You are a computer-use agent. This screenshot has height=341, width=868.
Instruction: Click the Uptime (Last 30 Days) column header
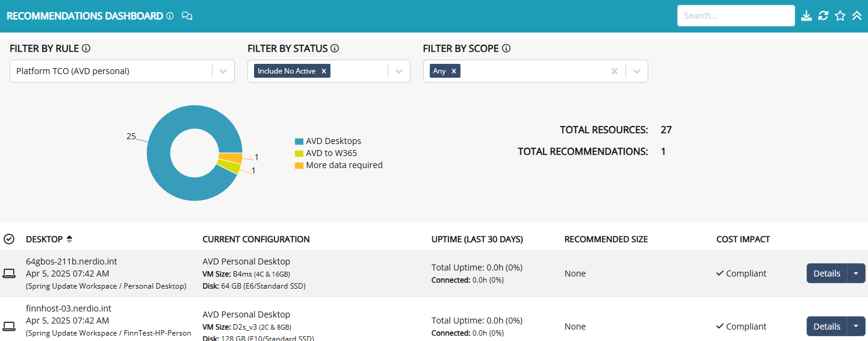point(477,239)
